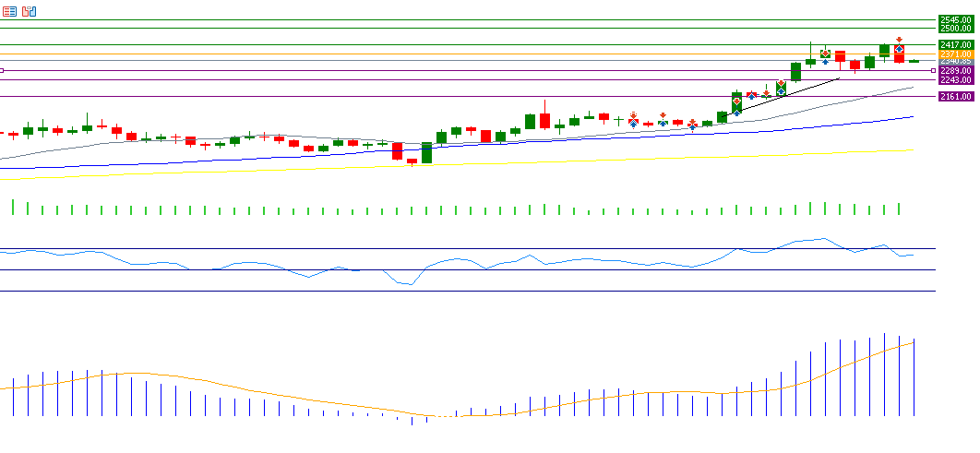Click the square handle right of the 2289.00 line
The width and height of the screenshot is (980, 453).
point(933,70)
